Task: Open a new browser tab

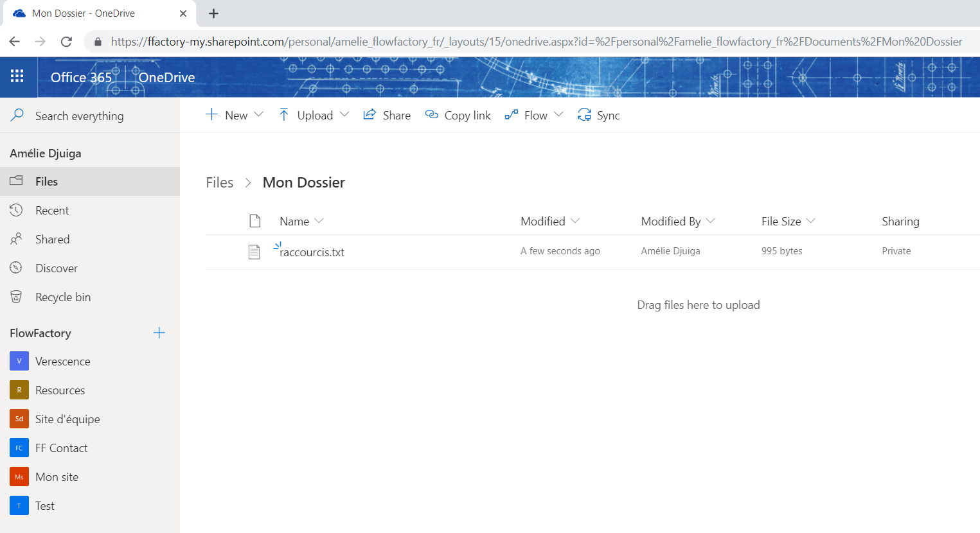Action: coord(214,13)
